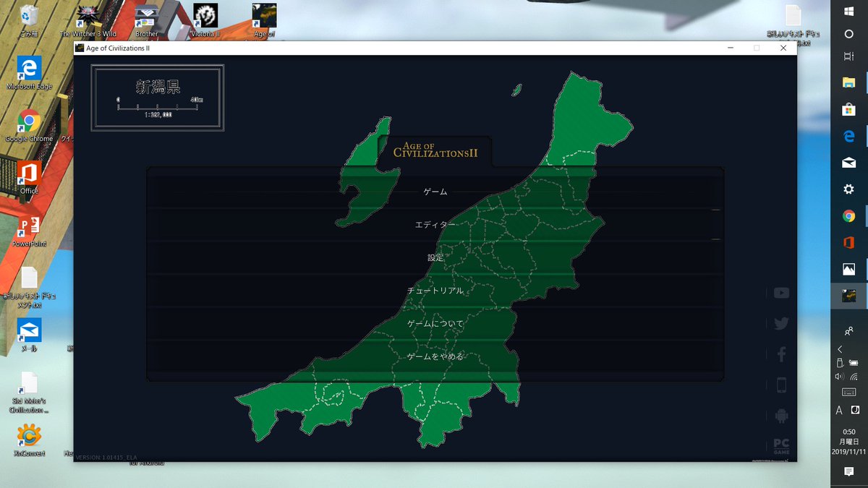The height and width of the screenshot is (488, 868).
Task: Select the Microsoft Edge desktop shortcut
Action: coord(29,73)
